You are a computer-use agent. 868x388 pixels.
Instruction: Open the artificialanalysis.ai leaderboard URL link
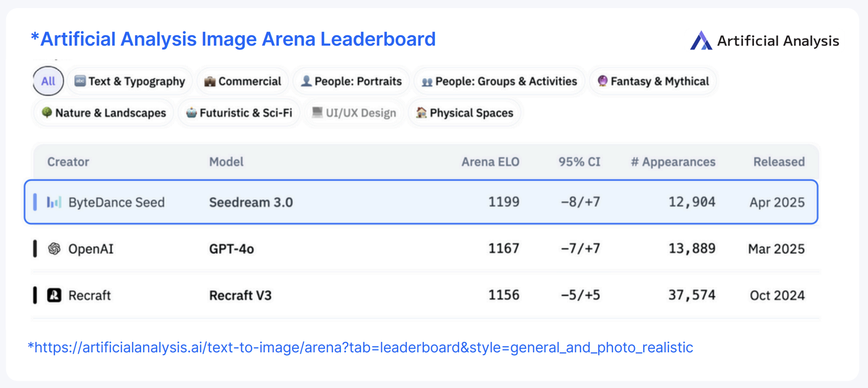360,348
